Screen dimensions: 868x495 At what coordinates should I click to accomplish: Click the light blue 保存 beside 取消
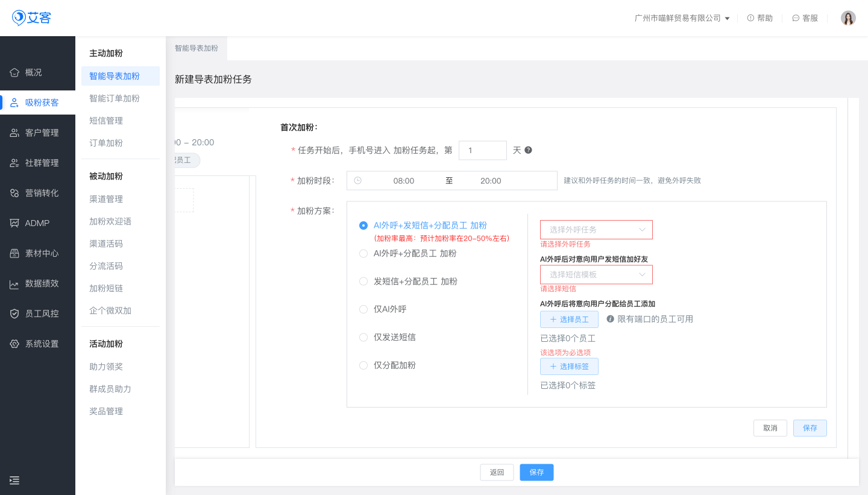[810, 428]
